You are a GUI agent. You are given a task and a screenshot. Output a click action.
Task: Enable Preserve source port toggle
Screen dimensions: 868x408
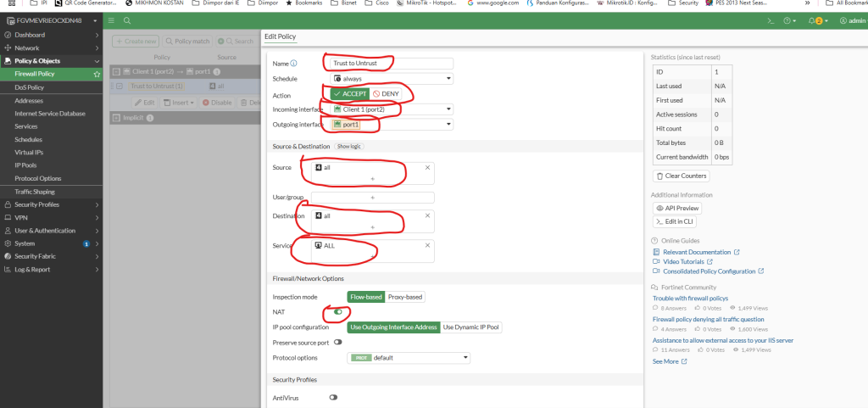[x=338, y=343]
